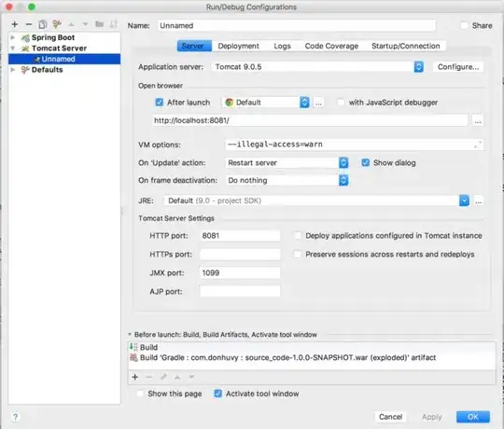Switch to the Startup/Connection tab

406,46
